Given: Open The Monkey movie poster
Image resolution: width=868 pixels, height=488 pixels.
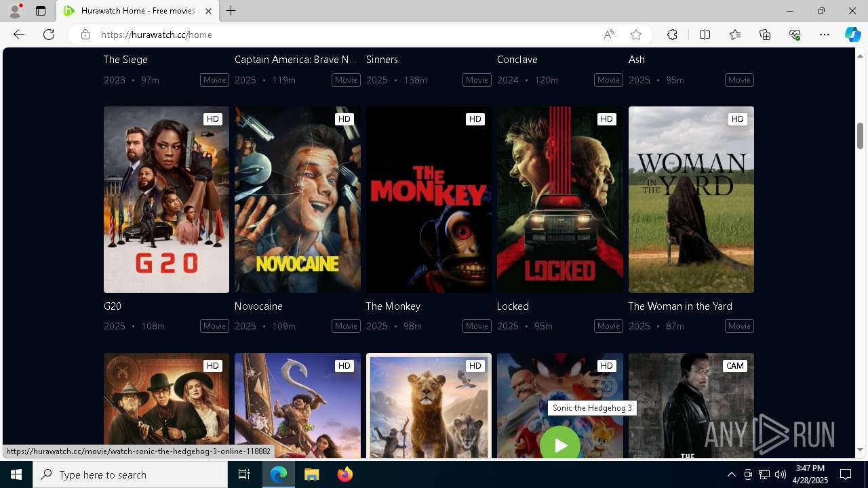Looking at the screenshot, I should (429, 199).
